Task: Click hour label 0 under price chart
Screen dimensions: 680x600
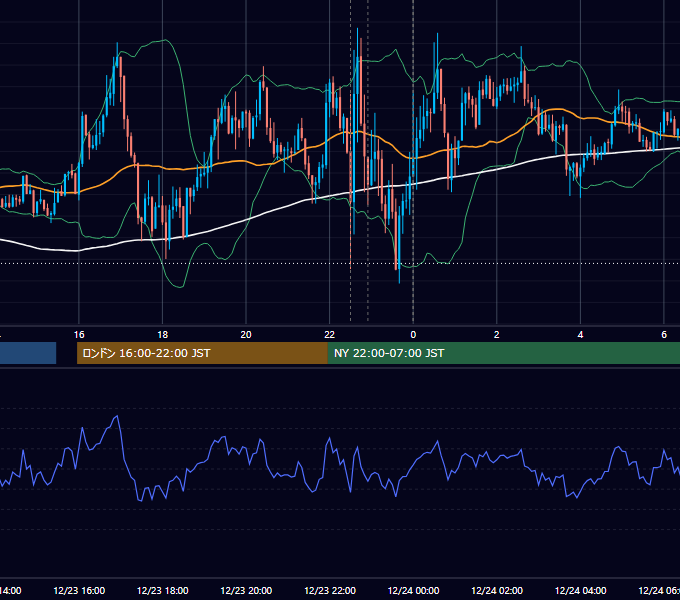Action: (413, 334)
